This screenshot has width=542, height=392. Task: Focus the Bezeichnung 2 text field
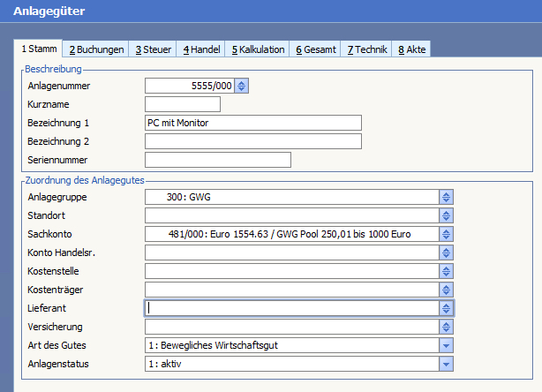coord(253,141)
